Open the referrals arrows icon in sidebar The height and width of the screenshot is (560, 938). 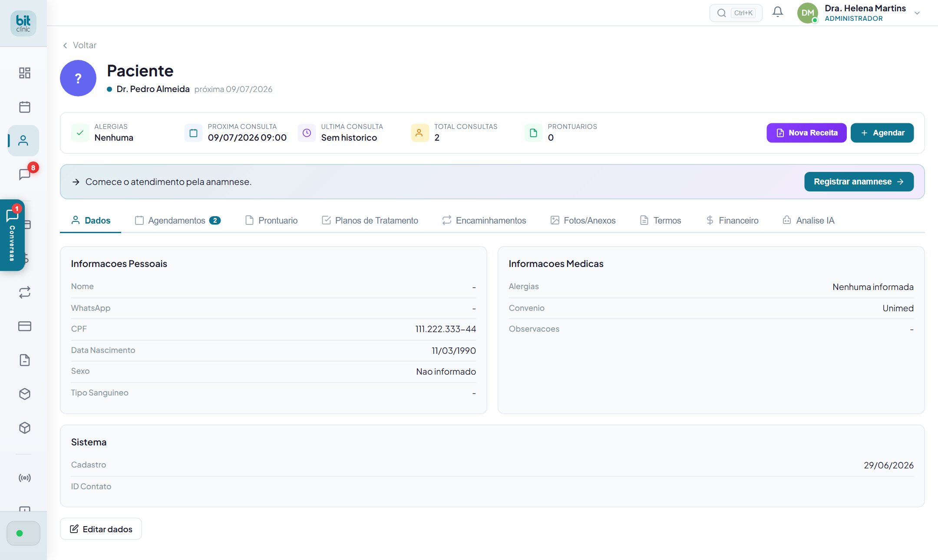[25, 292]
